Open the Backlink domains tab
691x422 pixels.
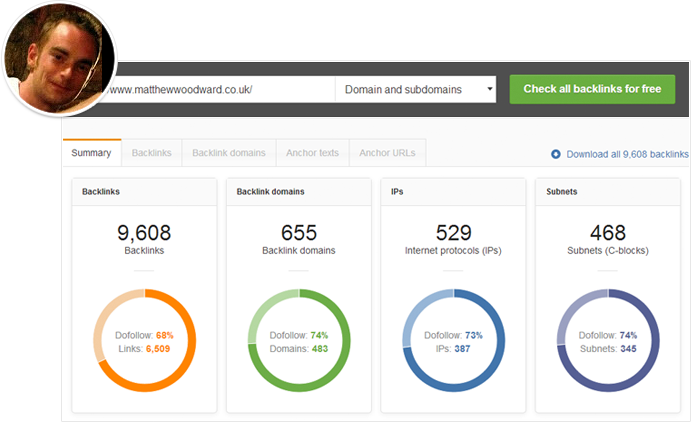pos(229,153)
